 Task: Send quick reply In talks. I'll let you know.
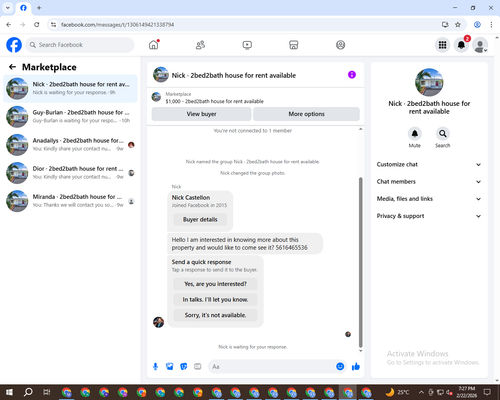point(215,300)
